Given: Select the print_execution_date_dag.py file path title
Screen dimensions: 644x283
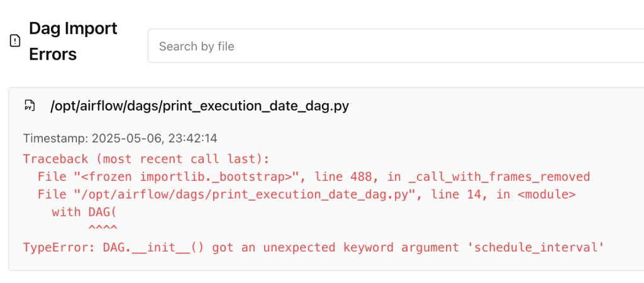Looking at the screenshot, I should point(199,106).
